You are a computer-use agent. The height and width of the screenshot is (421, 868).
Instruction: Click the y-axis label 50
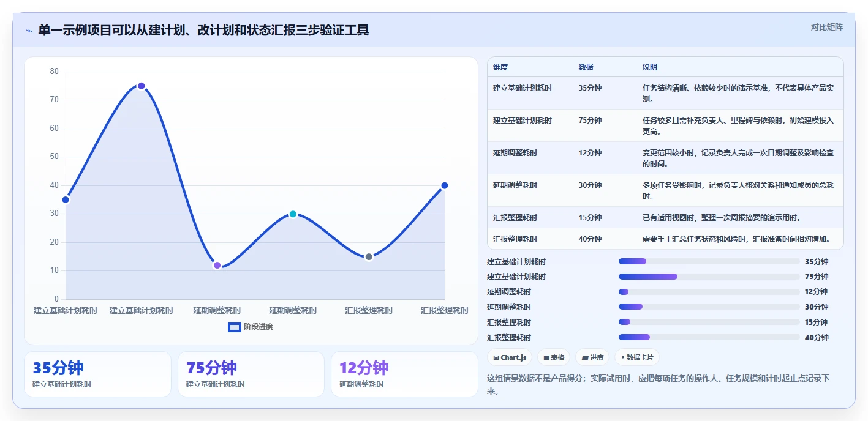(x=55, y=157)
